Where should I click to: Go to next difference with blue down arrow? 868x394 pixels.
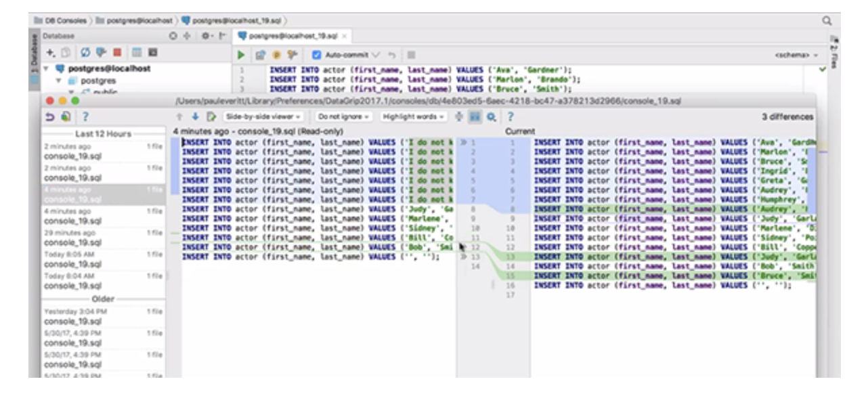point(196,117)
